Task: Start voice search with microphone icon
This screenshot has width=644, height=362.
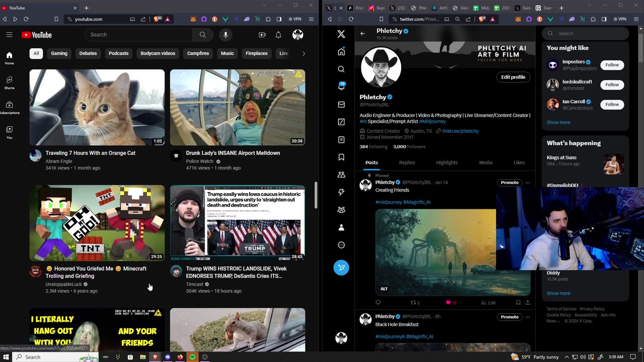Action: [x=225, y=35]
